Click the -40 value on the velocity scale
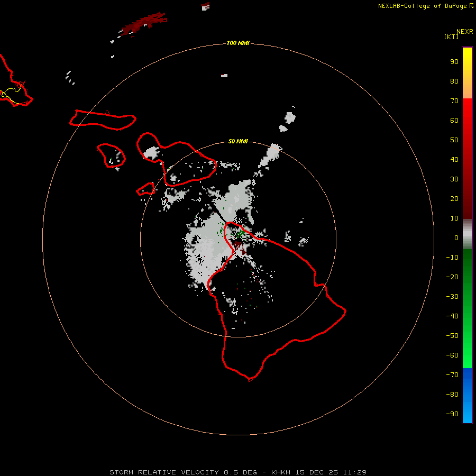The width and height of the screenshot is (476, 476). (452, 316)
